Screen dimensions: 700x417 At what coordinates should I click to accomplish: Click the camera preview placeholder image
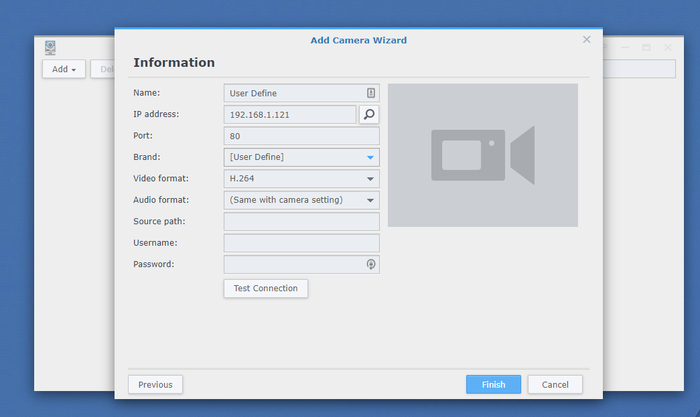[x=482, y=155]
